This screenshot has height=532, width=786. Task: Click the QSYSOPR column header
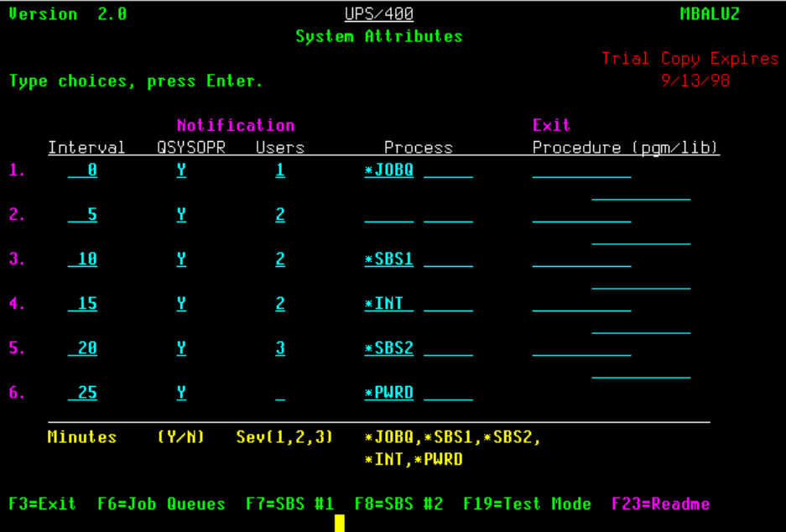pos(191,148)
